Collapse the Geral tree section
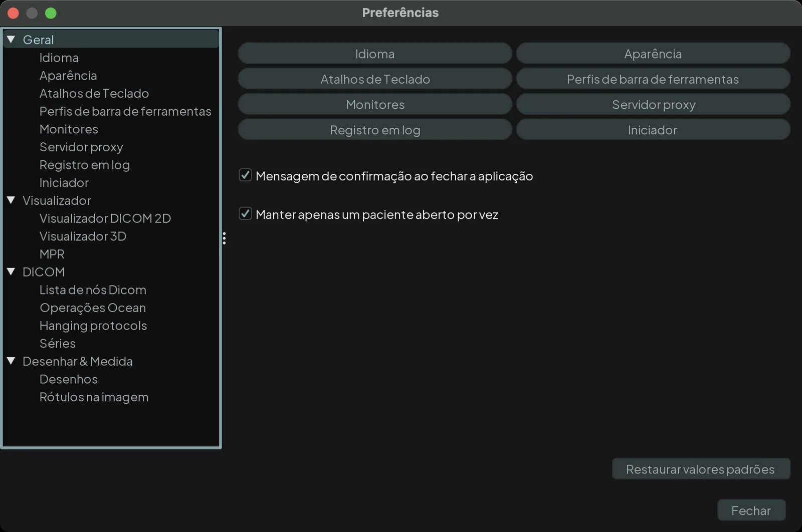The width and height of the screenshot is (802, 532). pyautogui.click(x=11, y=39)
